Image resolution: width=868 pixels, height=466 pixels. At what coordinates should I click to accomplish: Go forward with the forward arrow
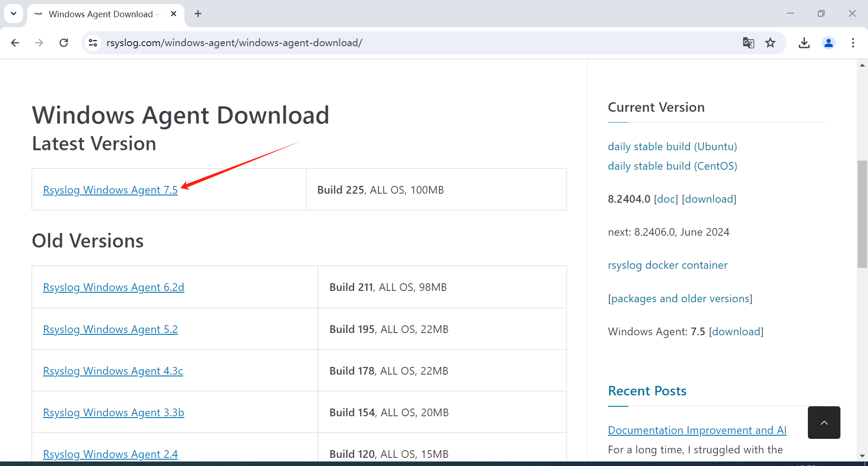[x=39, y=43]
